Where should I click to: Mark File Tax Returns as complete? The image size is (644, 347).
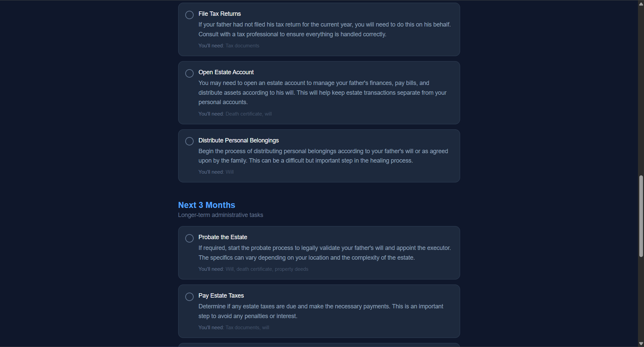(x=189, y=15)
